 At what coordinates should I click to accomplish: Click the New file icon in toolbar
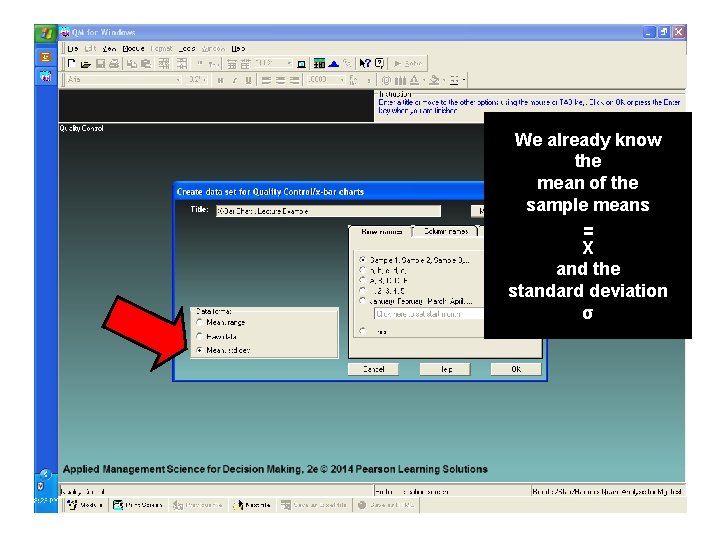coord(72,63)
